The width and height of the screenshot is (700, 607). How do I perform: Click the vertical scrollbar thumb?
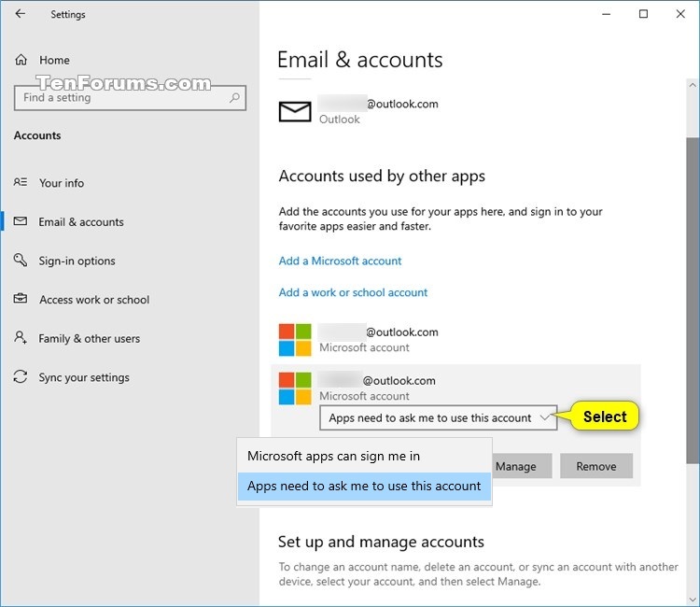click(693, 300)
